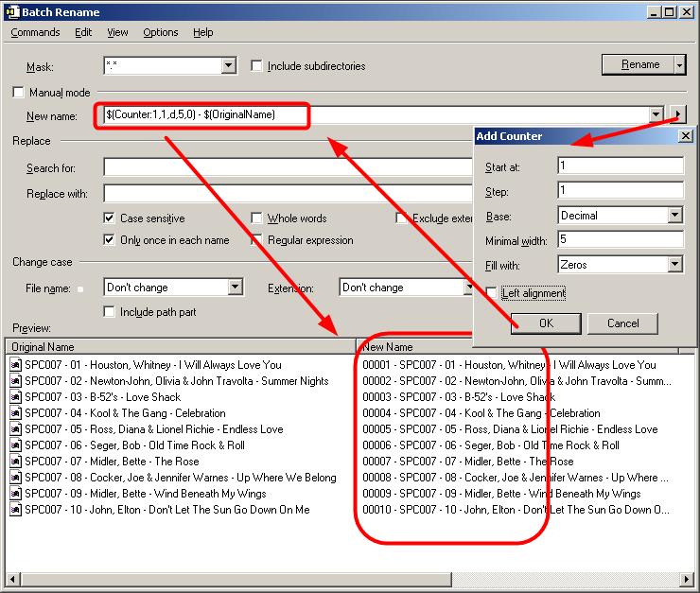The height and width of the screenshot is (593, 700).
Task: Check the Left alignment box
Action: pyautogui.click(x=492, y=293)
